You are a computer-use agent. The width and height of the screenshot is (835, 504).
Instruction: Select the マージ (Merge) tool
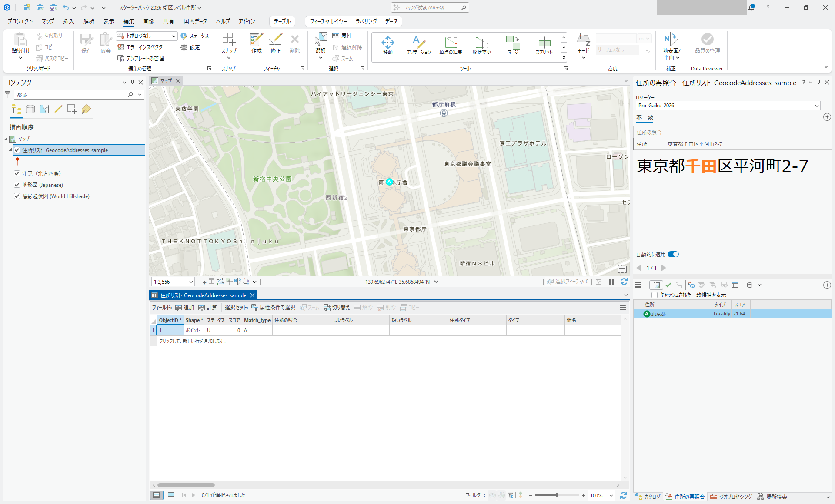pyautogui.click(x=513, y=43)
